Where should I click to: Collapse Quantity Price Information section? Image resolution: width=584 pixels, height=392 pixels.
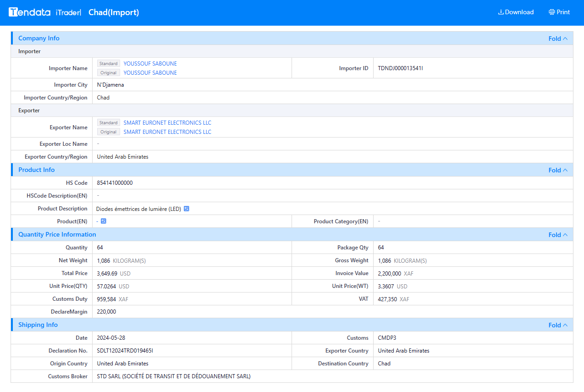coord(558,235)
